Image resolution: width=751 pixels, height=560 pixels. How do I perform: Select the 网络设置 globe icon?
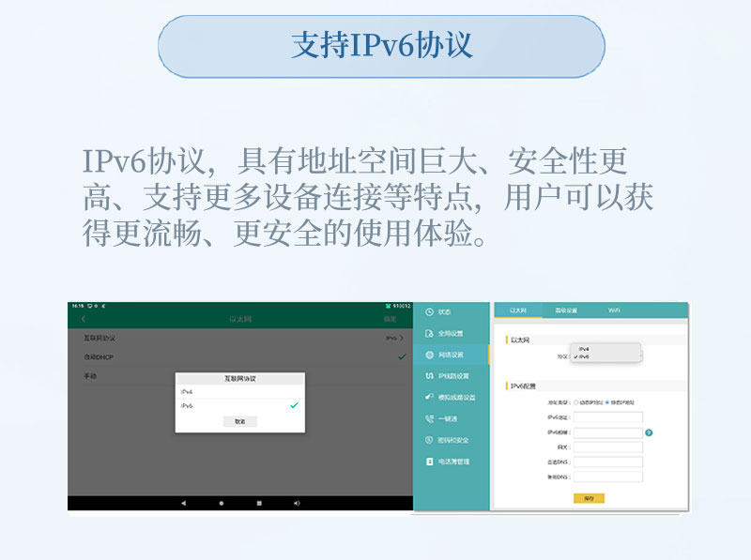point(429,355)
